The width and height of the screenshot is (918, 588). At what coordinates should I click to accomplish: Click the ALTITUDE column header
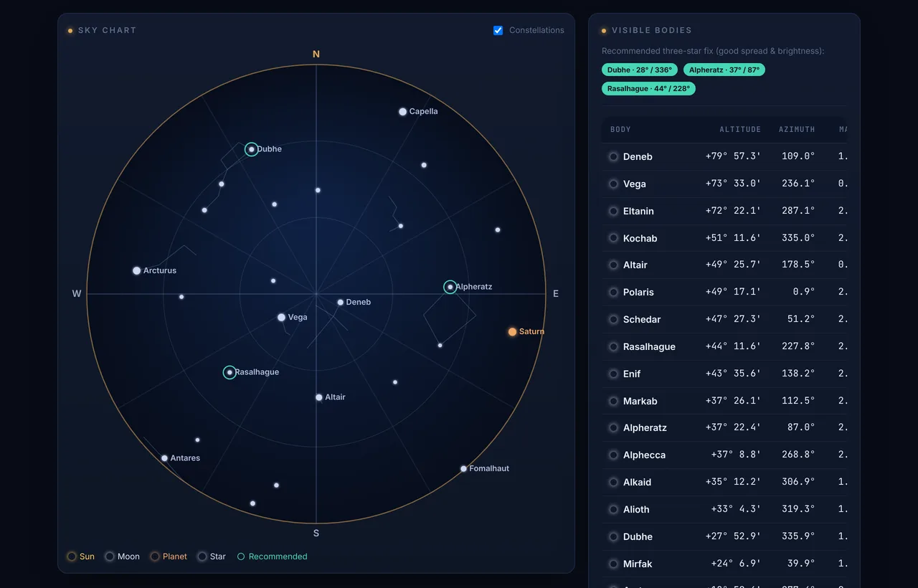point(740,130)
